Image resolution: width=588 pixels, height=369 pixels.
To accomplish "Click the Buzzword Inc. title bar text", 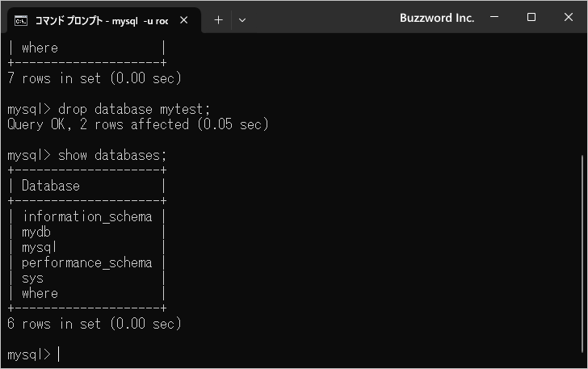I will tap(436, 18).
